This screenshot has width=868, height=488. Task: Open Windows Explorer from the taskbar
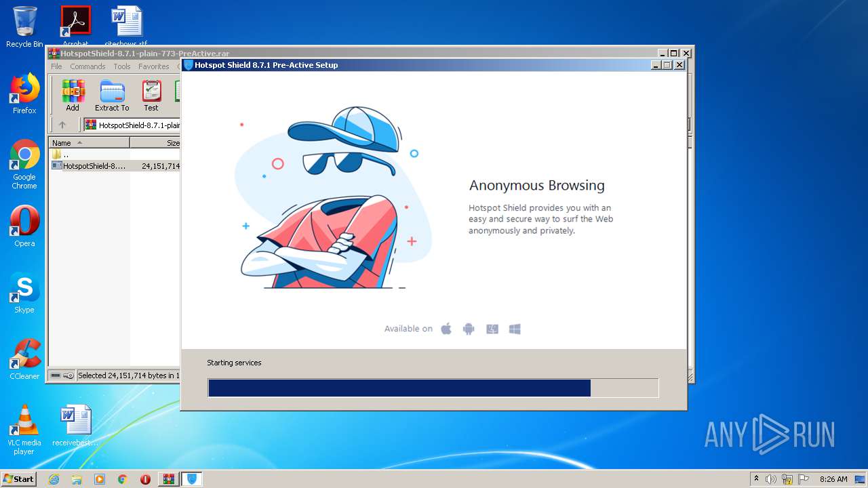77,479
